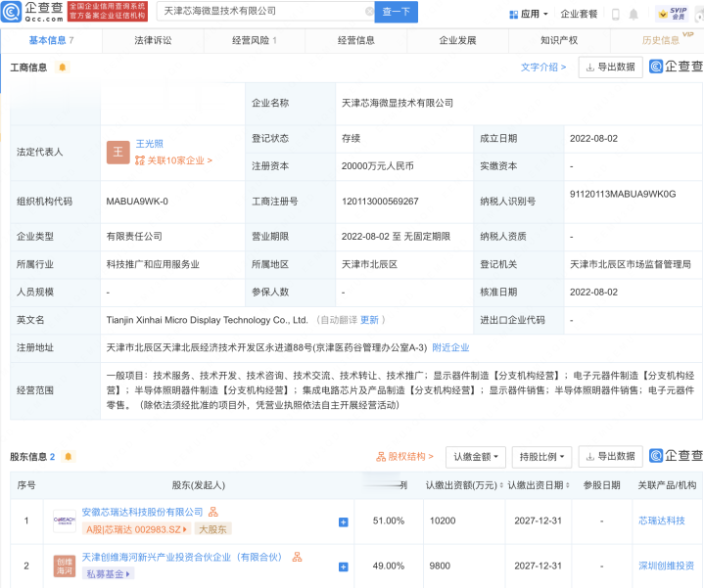Open the 股权结构 link
Viewport: 704px width, 588px height.
click(x=404, y=457)
